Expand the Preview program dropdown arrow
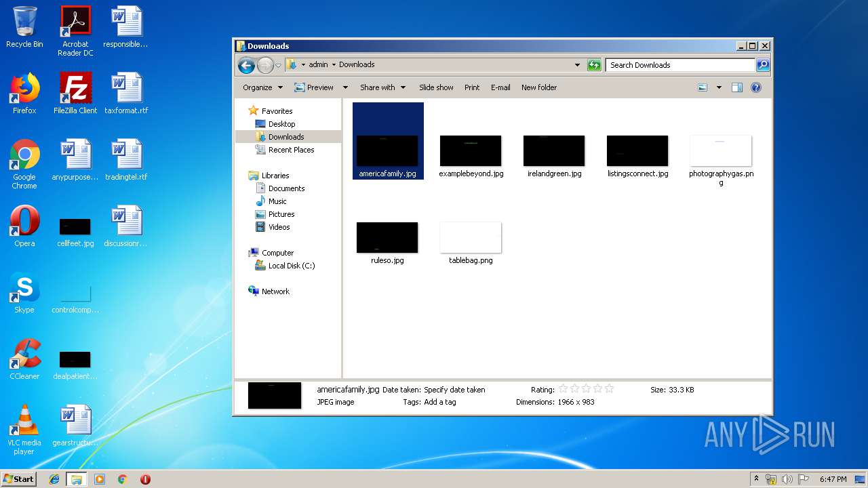868x488 pixels. (345, 87)
